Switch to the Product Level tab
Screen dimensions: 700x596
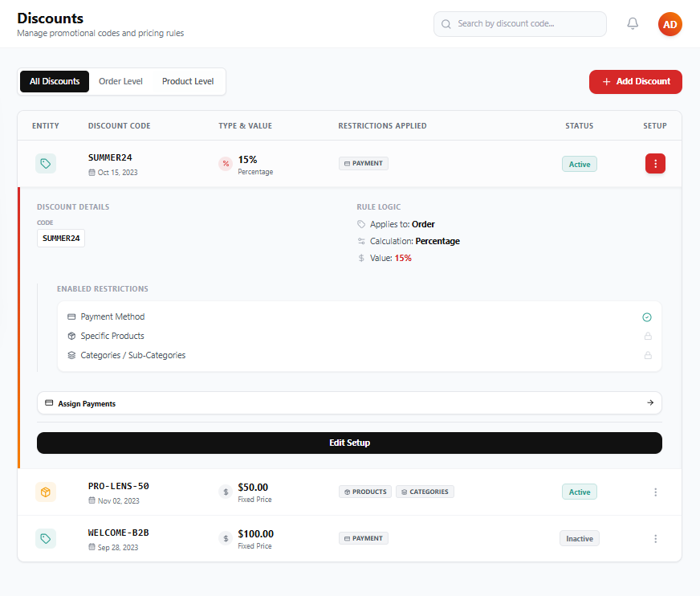188,81
